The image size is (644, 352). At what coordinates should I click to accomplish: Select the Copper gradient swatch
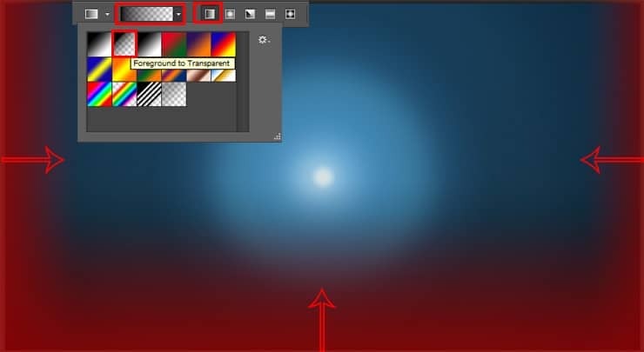coord(198,75)
